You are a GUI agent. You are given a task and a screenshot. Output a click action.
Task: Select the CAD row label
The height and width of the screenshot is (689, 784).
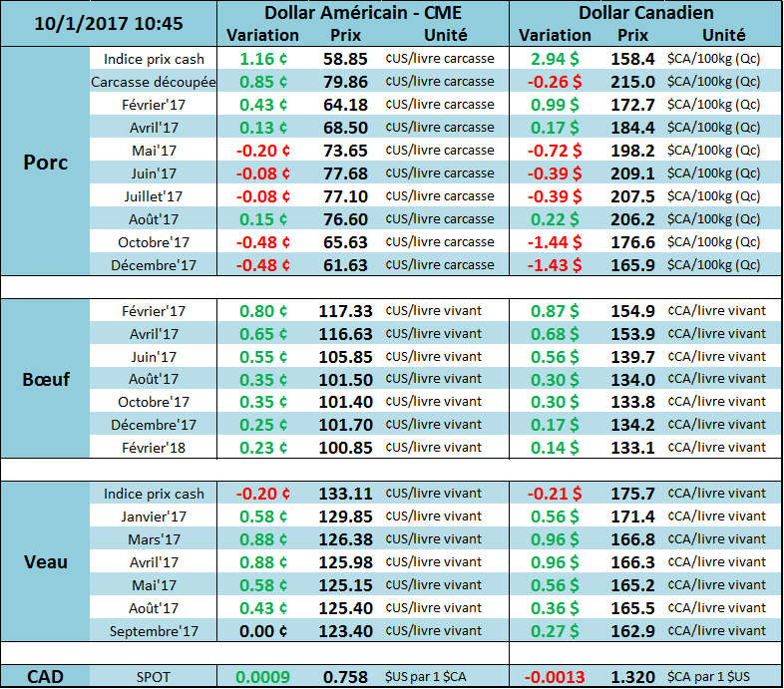click(x=46, y=677)
